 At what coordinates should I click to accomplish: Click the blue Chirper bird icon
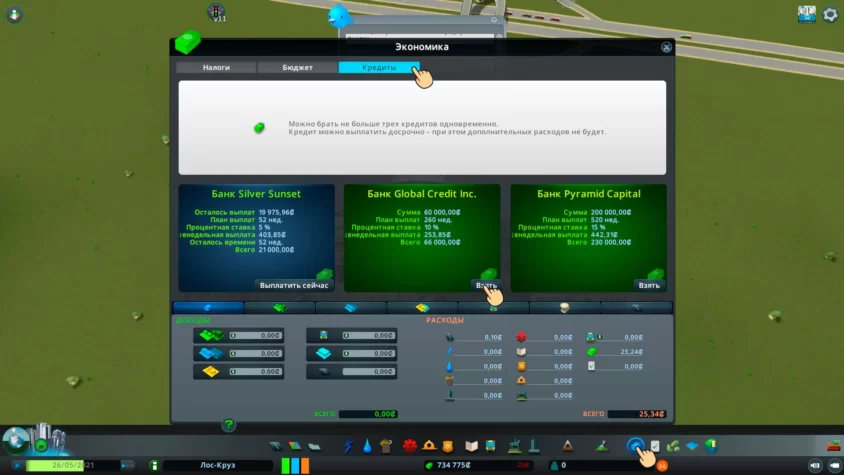(x=339, y=16)
